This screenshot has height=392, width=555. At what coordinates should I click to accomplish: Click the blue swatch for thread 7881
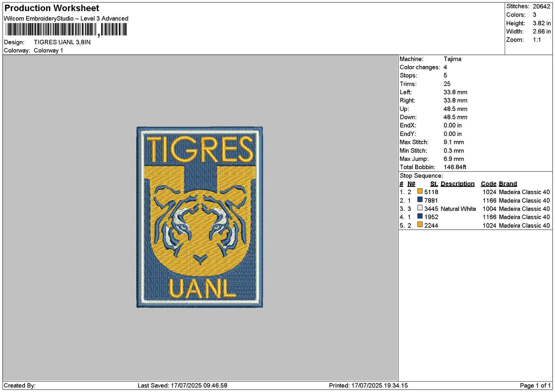click(x=420, y=200)
